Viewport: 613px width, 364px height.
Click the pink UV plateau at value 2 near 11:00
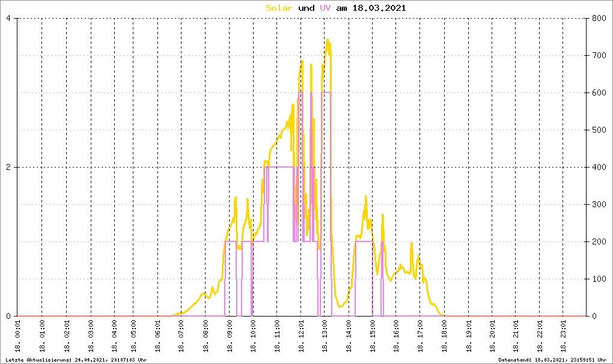[281, 167]
